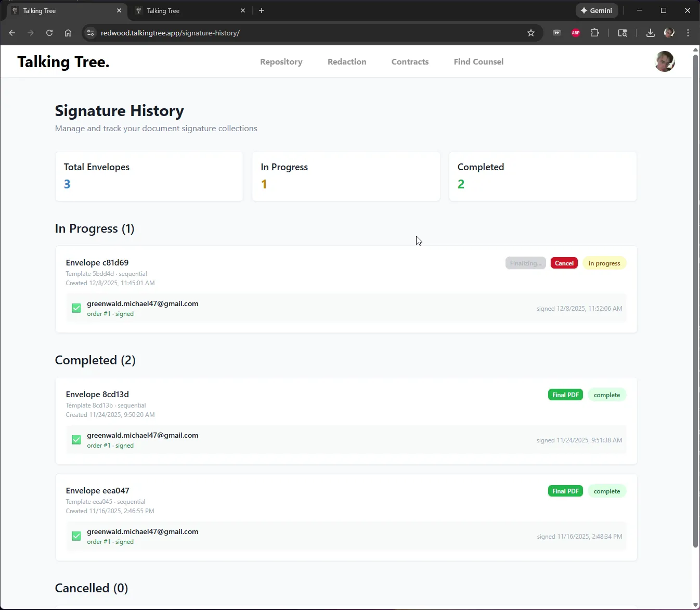Viewport: 700px width, 610px height.
Task: Click the toolbar icon left of Downloads
Action: click(x=623, y=33)
